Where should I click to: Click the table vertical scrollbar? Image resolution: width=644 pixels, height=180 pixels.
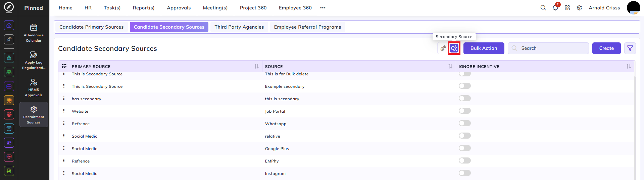pos(635,128)
